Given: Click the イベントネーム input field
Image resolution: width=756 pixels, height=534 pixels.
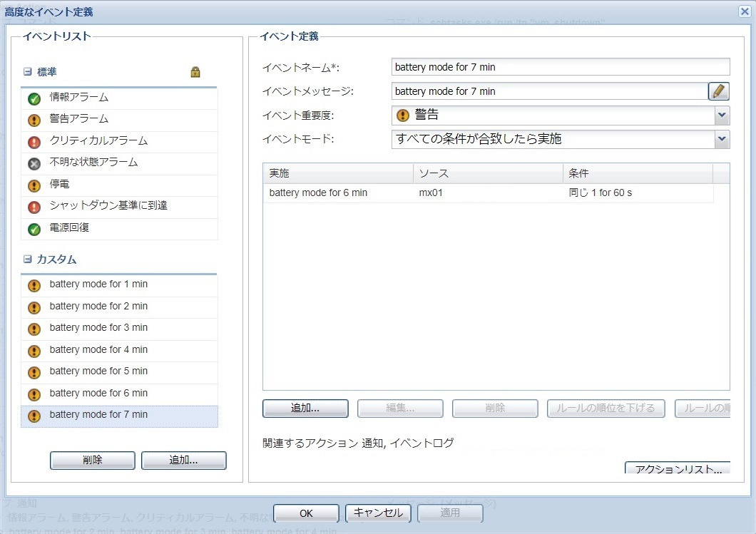Looking at the screenshot, I should tap(561, 67).
